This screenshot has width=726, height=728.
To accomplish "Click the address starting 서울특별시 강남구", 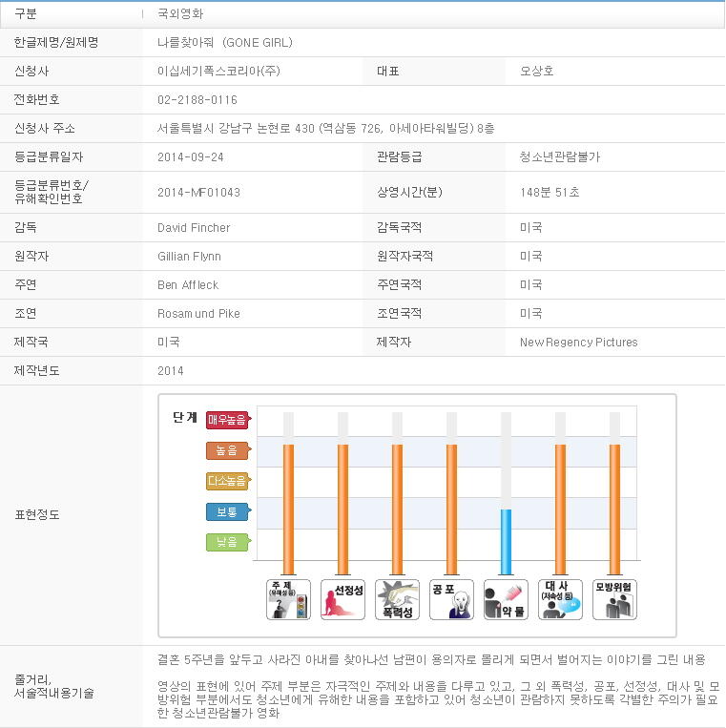I will [x=326, y=128].
